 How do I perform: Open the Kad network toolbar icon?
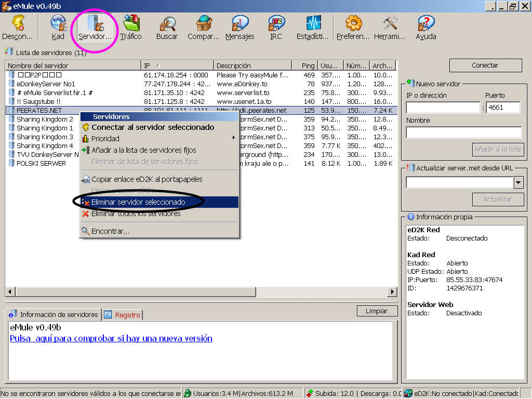pos(58,27)
